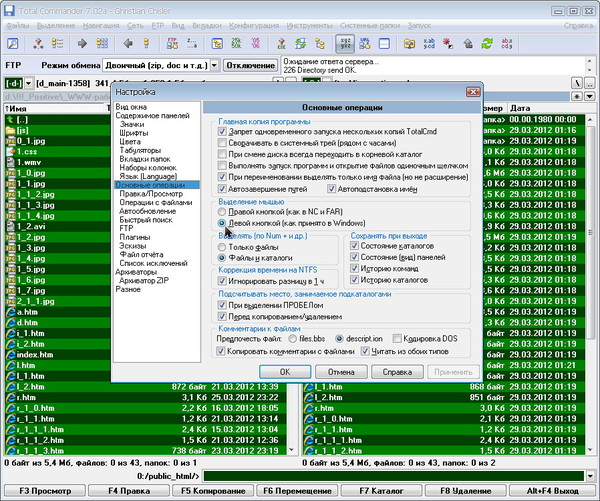Click the blue window panel toolbar icon
The height and width of the screenshot is (501, 600).
384,43
